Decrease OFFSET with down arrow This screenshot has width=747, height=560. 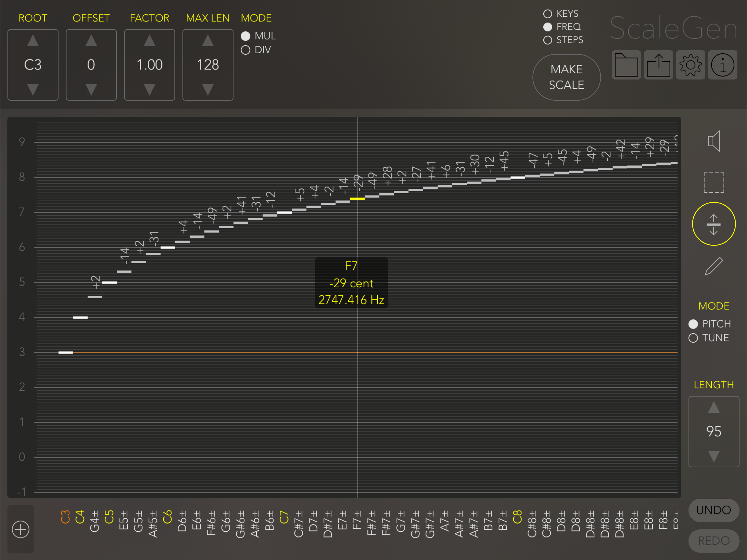point(91,89)
